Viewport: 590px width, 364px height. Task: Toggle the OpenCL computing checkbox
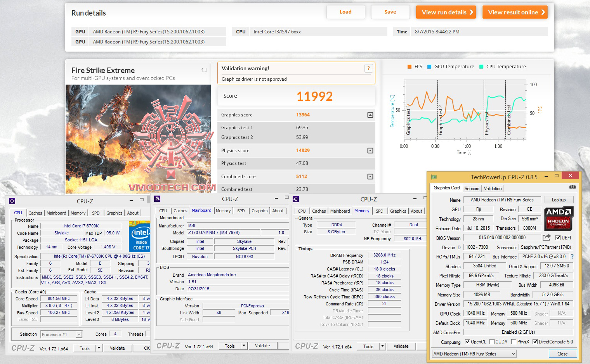(467, 342)
